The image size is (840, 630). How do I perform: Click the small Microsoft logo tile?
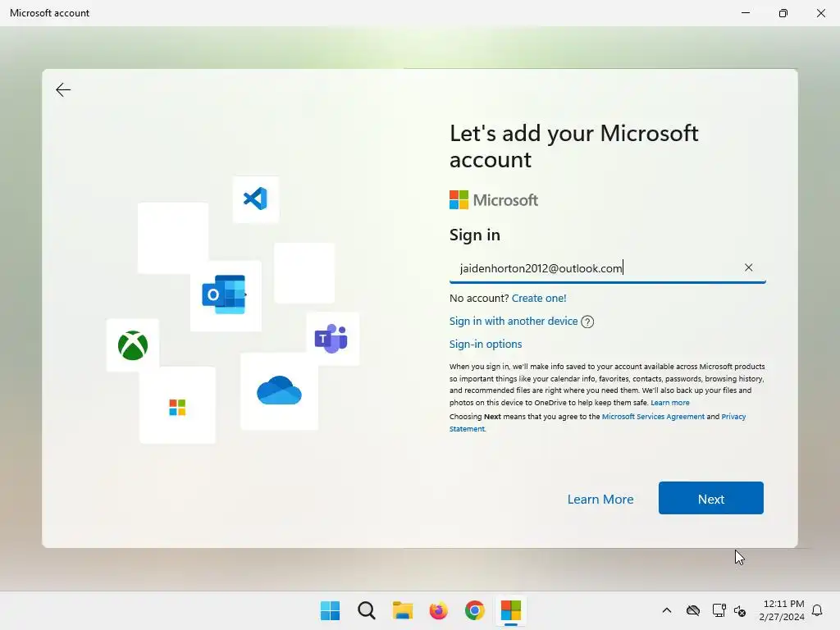pyautogui.click(x=177, y=407)
